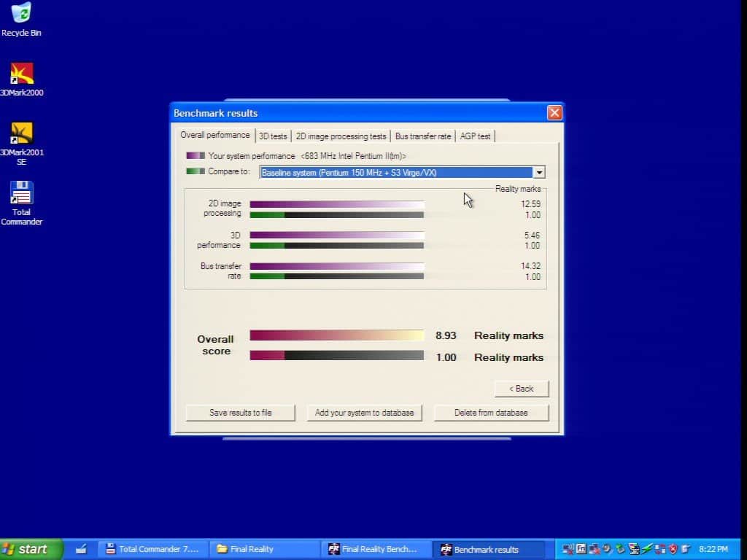Viewport: 747px width, 560px height.
Task: Click the 683 MHz Intel Pentium text
Action: click(353, 156)
